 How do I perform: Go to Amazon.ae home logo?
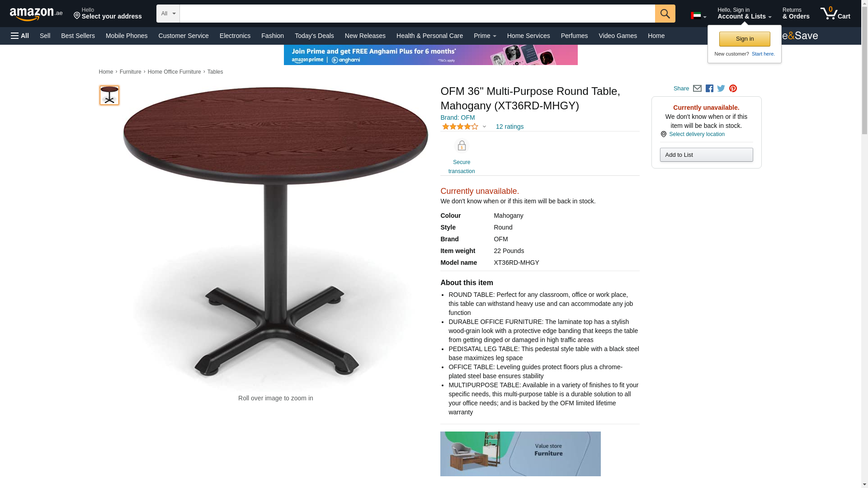tap(36, 14)
